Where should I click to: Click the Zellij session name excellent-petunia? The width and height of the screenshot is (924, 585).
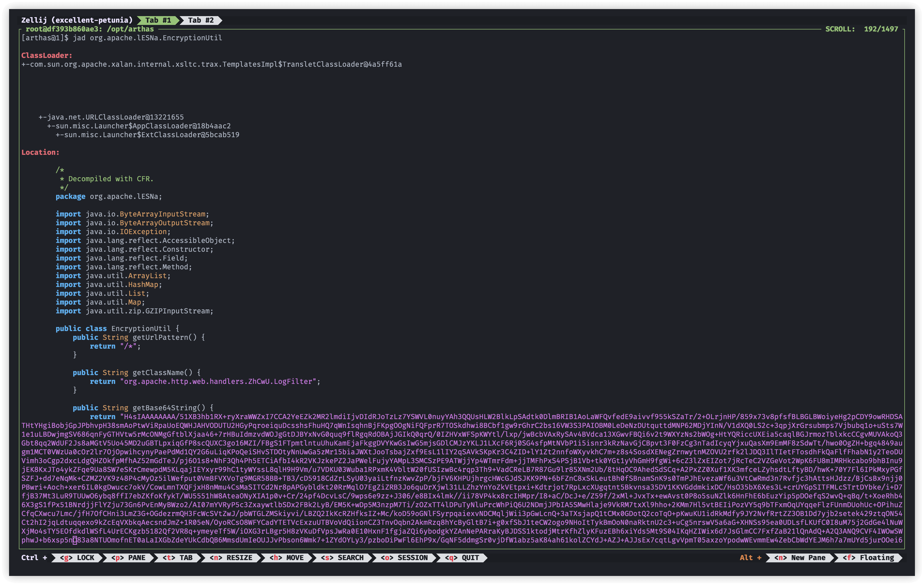[77, 20]
